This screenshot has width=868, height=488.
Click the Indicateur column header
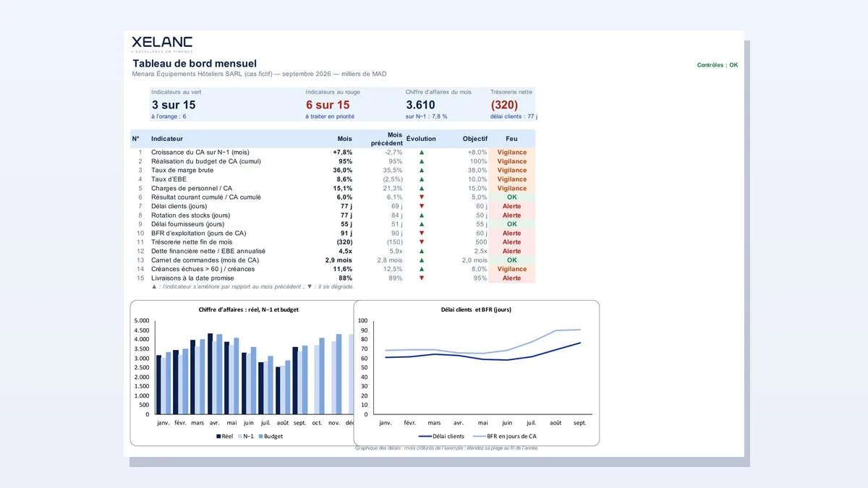click(x=167, y=139)
